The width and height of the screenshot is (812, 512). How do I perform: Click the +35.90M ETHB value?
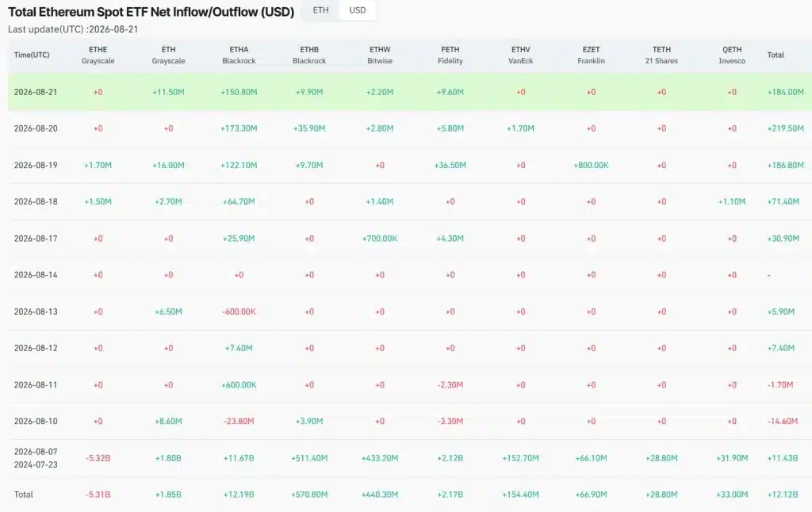tap(309, 128)
